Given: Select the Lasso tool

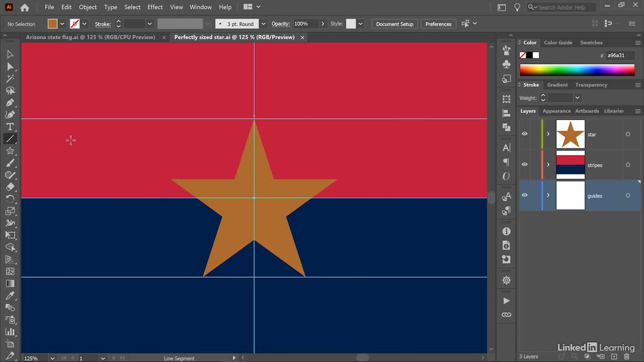Looking at the screenshot, I should point(10,90).
